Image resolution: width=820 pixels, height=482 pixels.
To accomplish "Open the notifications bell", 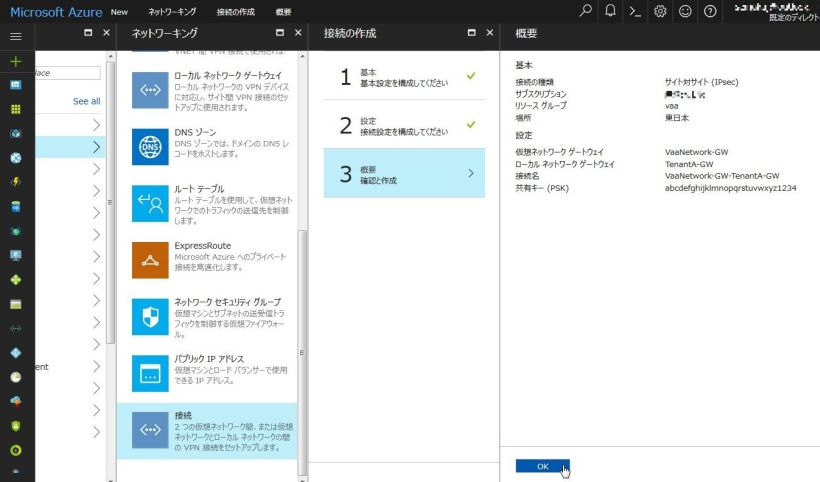I will (610, 11).
